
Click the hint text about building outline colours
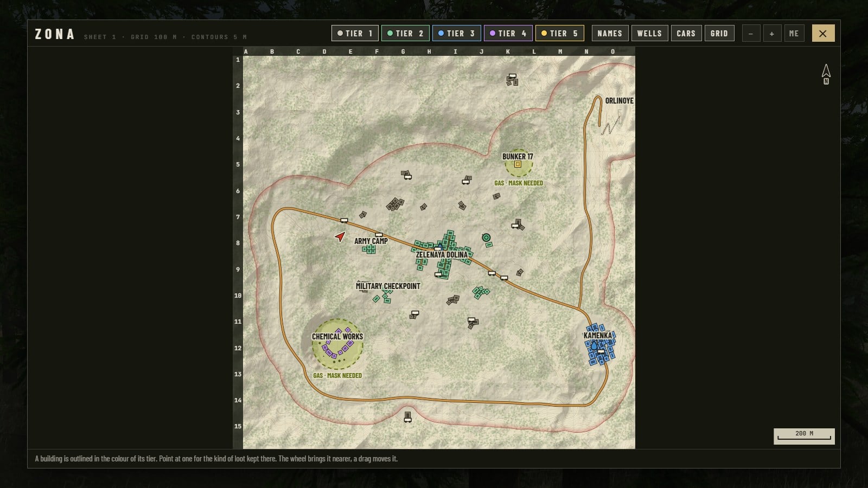216,459
